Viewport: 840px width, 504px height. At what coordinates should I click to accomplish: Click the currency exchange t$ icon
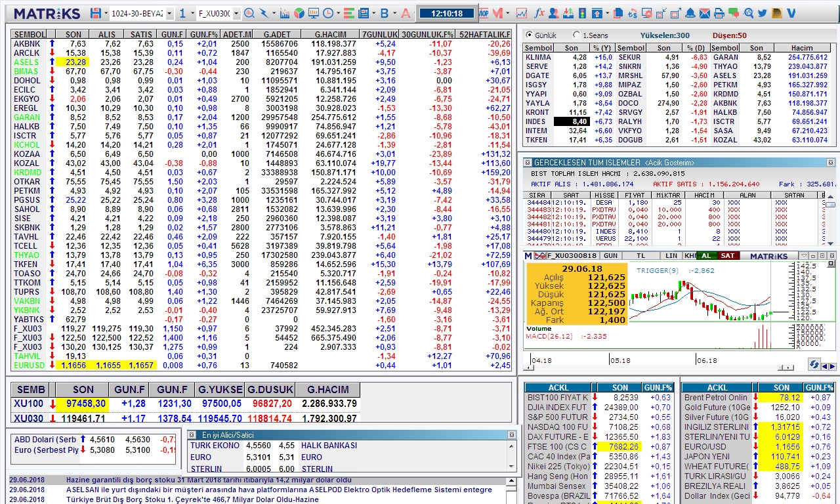click(633, 13)
